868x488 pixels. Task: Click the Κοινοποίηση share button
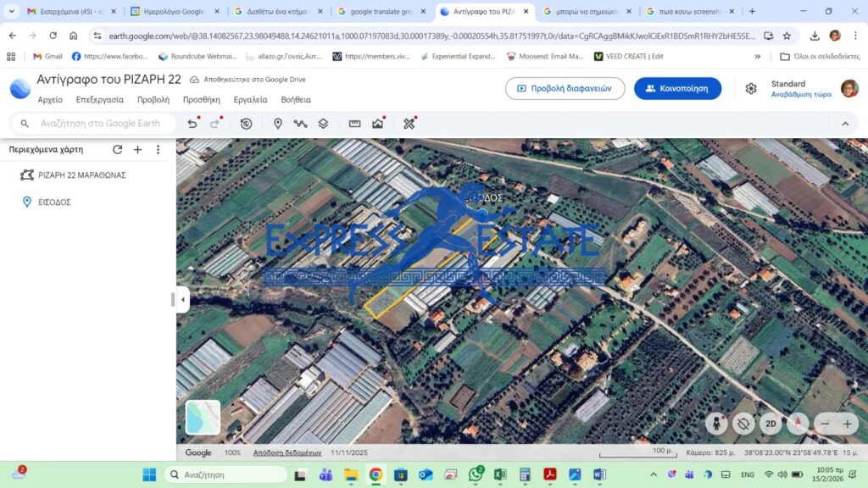click(677, 88)
